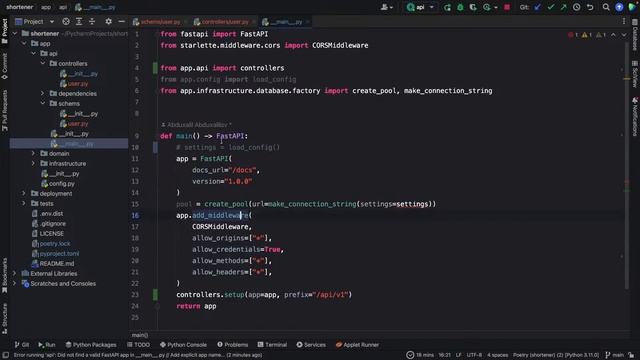Change the Poetry (shortener) Python interpreter
Screen dimensions: 640x360
tap(556, 355)
